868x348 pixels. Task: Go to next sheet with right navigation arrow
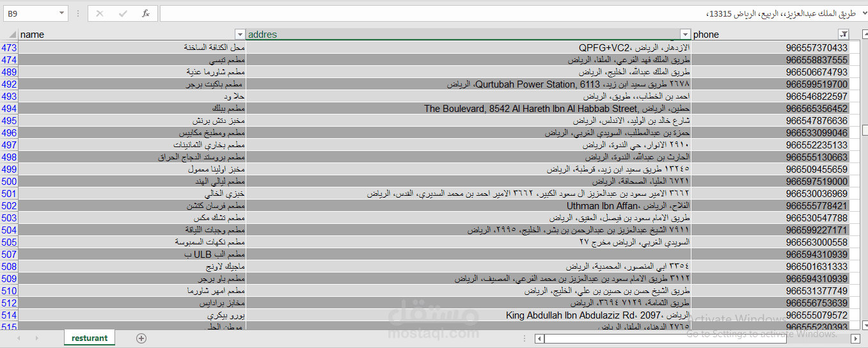[x=36, y=338]
